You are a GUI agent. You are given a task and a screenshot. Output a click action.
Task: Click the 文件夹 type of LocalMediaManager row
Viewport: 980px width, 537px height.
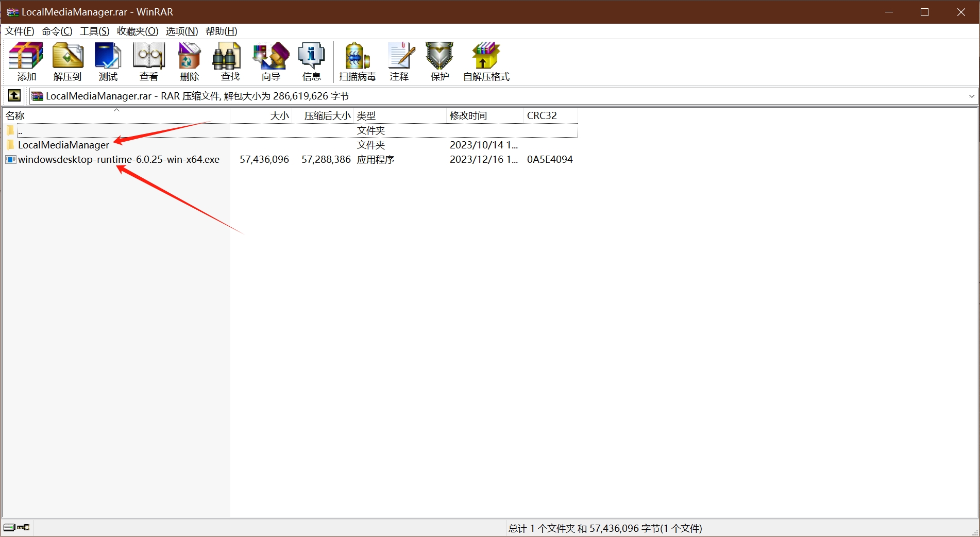coord(371,145)
